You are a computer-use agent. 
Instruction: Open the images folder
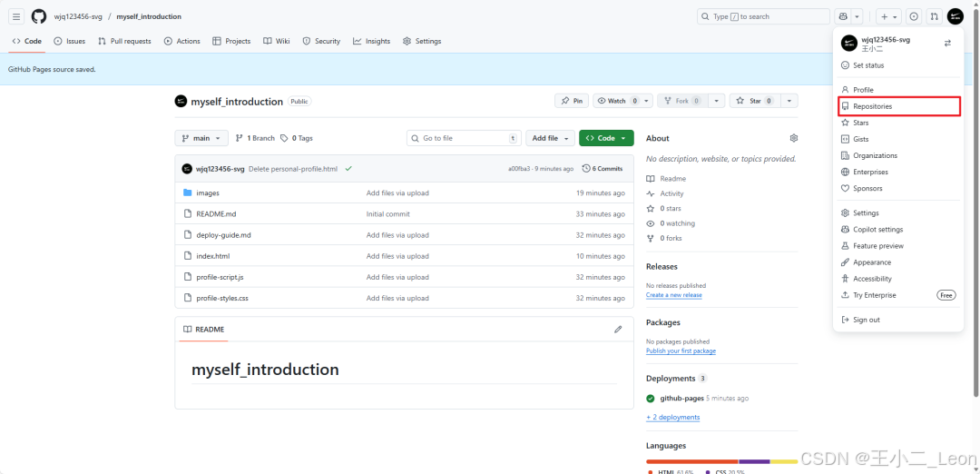tap(208, 193)
